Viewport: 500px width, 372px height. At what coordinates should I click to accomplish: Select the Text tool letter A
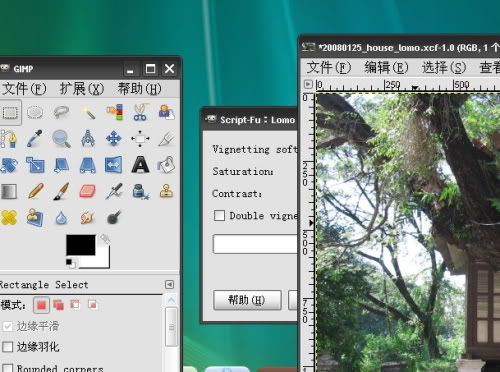[140, 165]
